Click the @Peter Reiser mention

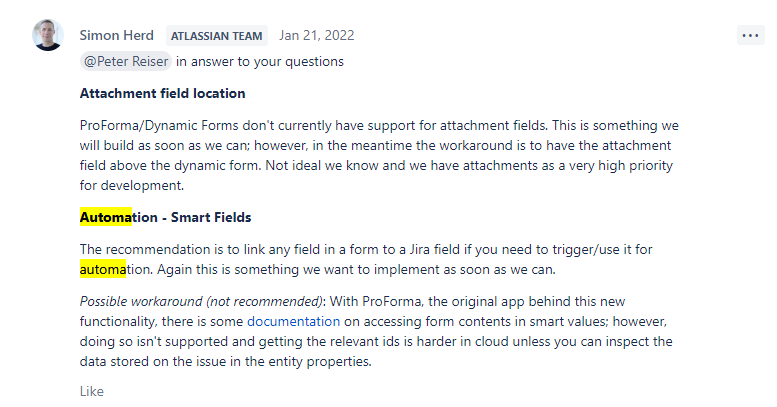click(x=126, y=61)
